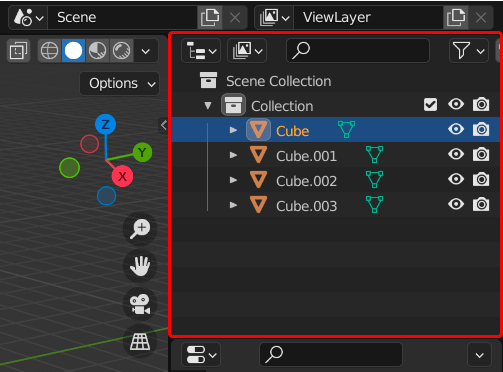The width and height of the screenshot is (503, 372).
Task: Switch perspective/orthographic with grid icon
Action: click(140, 341)
